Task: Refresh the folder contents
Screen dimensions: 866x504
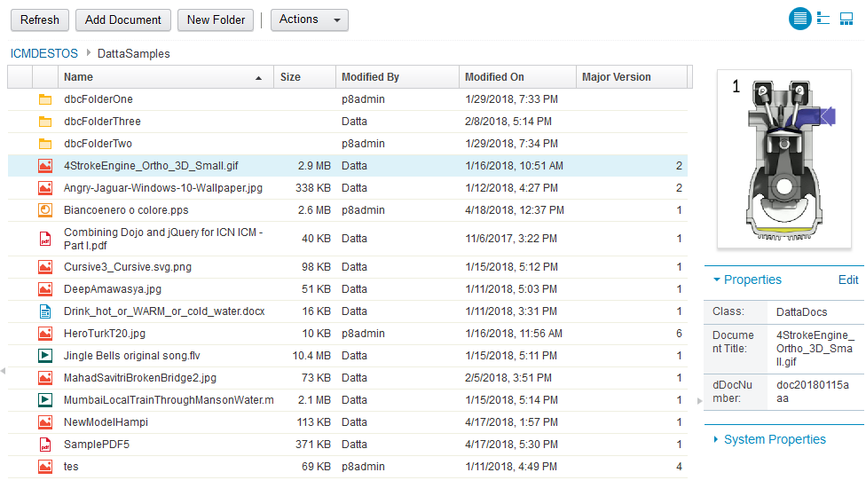Action: [40, 20]
